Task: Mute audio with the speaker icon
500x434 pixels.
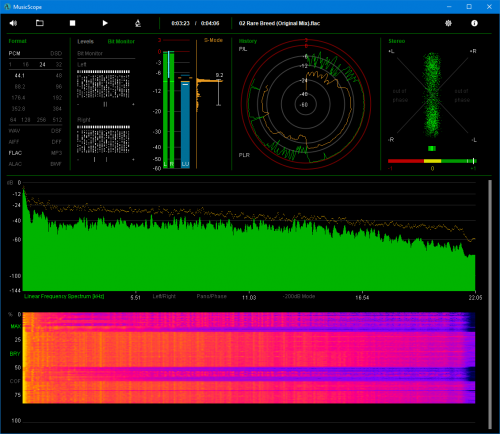Action: pos(13,23)
